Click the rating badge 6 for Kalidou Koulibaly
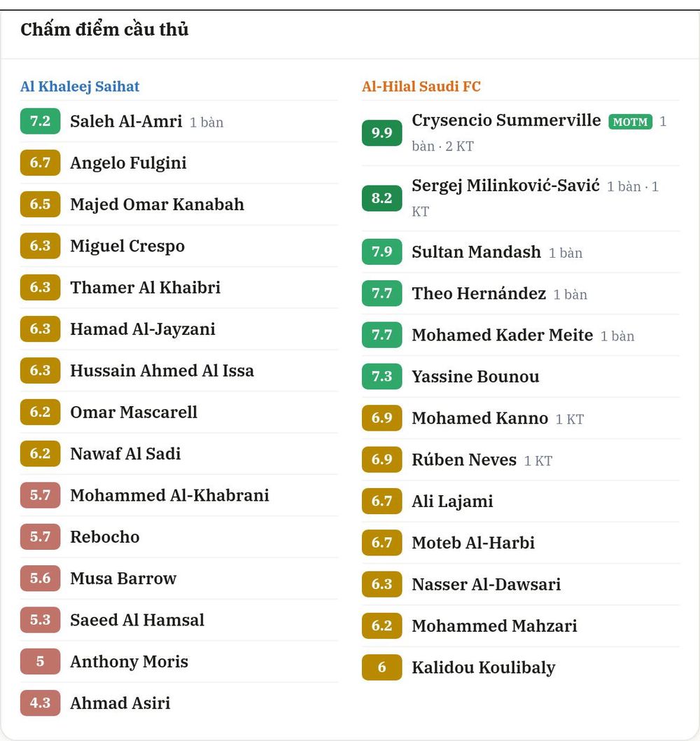The image size is (700, 741). point(381,667)
